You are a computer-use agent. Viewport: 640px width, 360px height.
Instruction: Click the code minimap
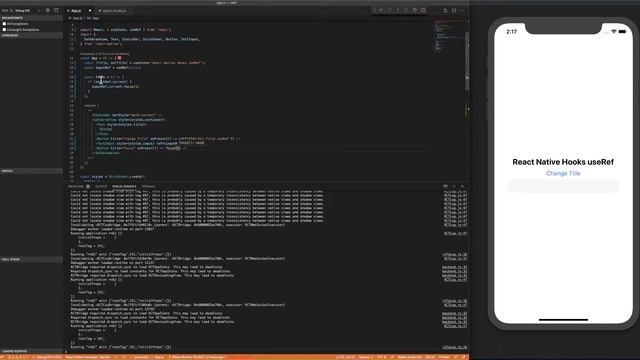[x=448, y=37]
